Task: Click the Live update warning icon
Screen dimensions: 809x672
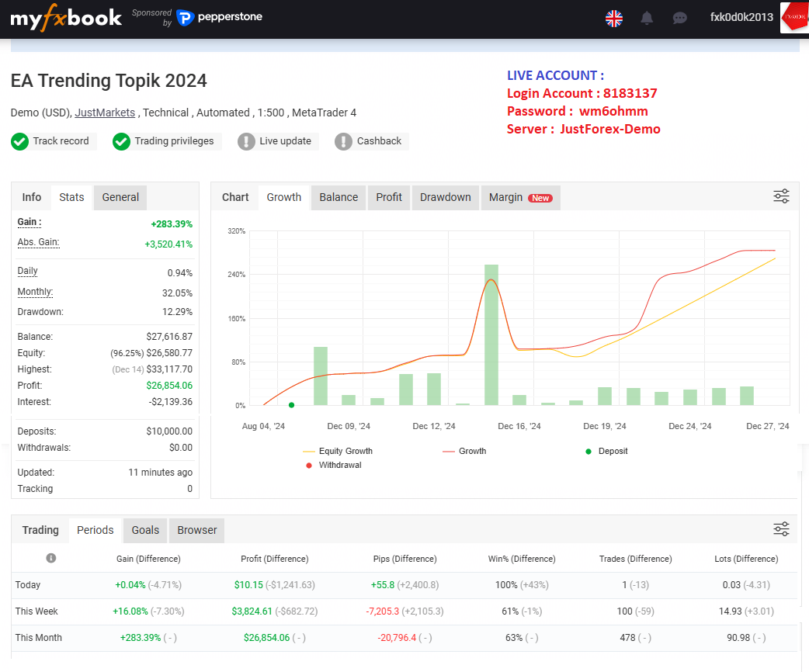Action: point(246,141)
